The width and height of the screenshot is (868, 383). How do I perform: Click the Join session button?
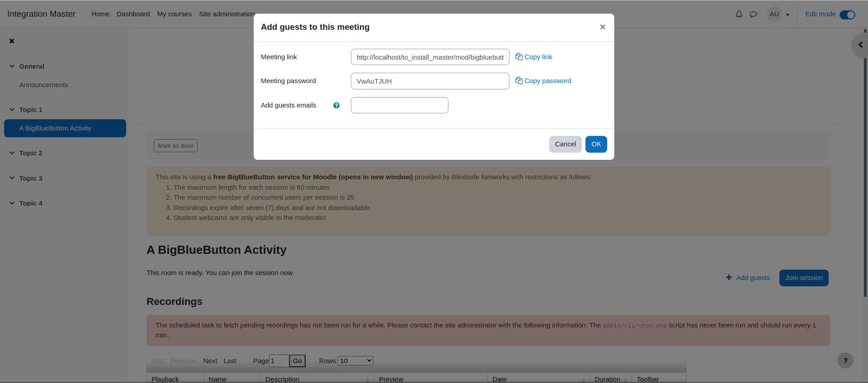(804, 278)
